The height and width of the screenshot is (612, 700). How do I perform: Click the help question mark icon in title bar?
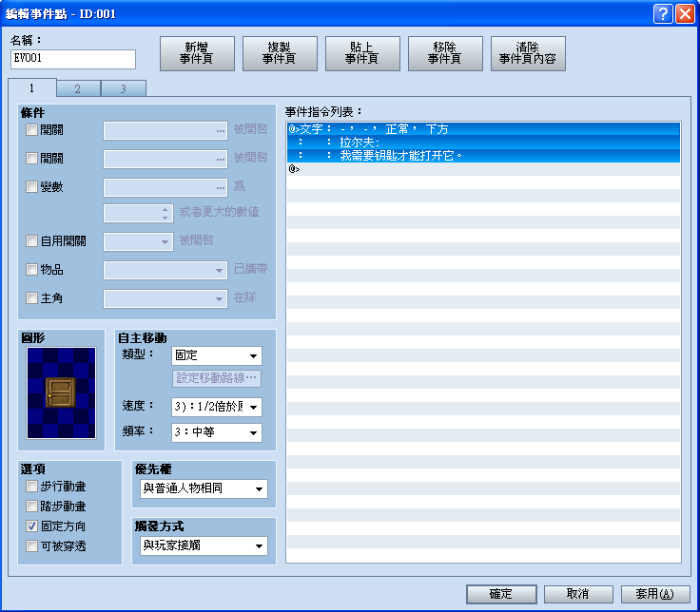[x=664, y=14]
